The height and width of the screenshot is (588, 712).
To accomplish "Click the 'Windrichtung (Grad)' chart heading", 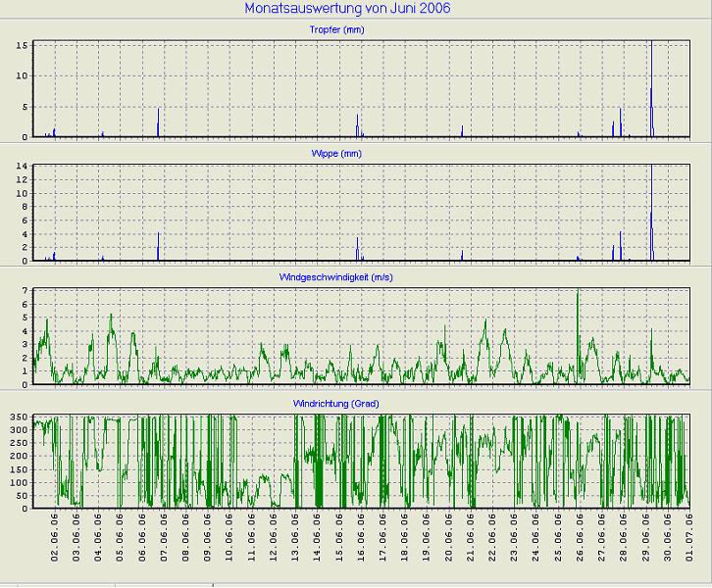I will tap(334, 404).
